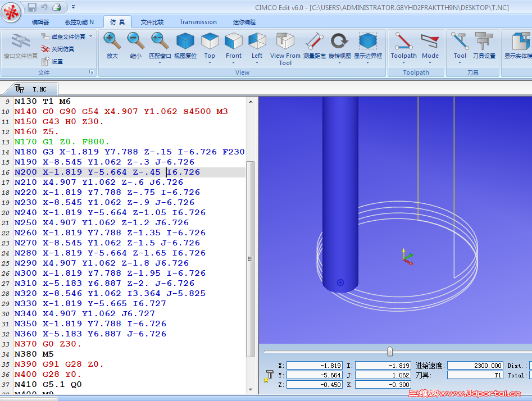Expand the 匹配窗口 dropdown arrow
Image resolution: width=532 pixels, height=401 pixels.
160,63
